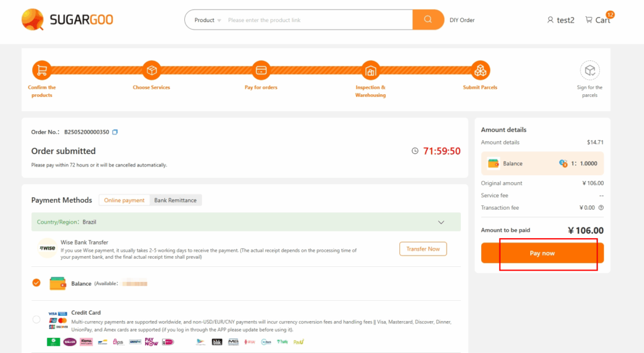Switch to Bank Remittance tab
Image resolution: width=644 pixels, height=353 pixels.
(x=175, y=200)
